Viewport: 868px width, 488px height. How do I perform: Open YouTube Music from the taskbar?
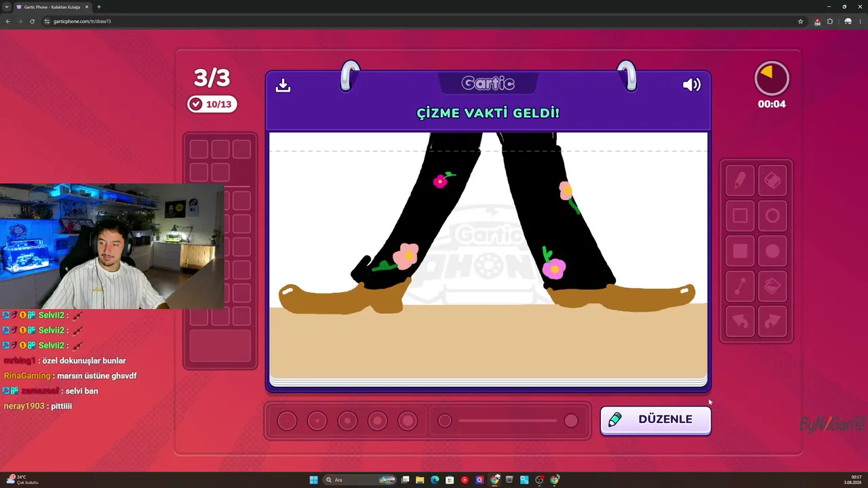click(465, 480)
